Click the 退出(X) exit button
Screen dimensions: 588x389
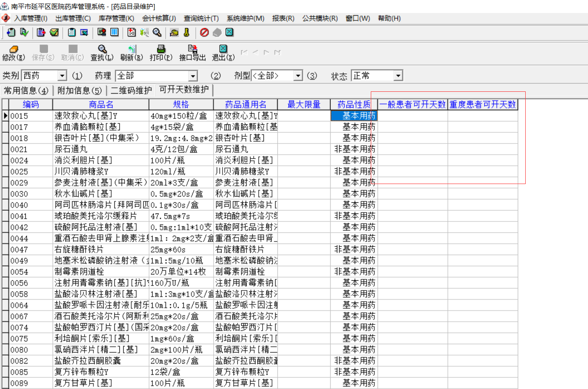tap(223, 53)
